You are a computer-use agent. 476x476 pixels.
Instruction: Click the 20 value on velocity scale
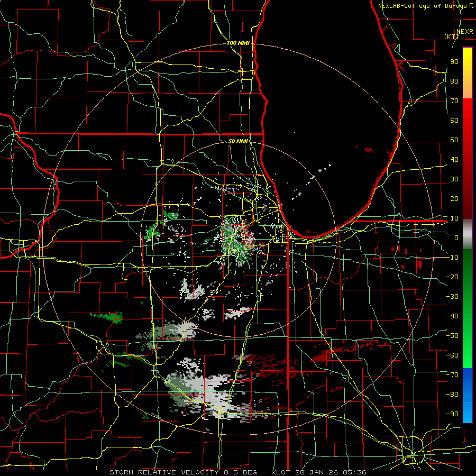pyautogui.click(x=454, y=199)
